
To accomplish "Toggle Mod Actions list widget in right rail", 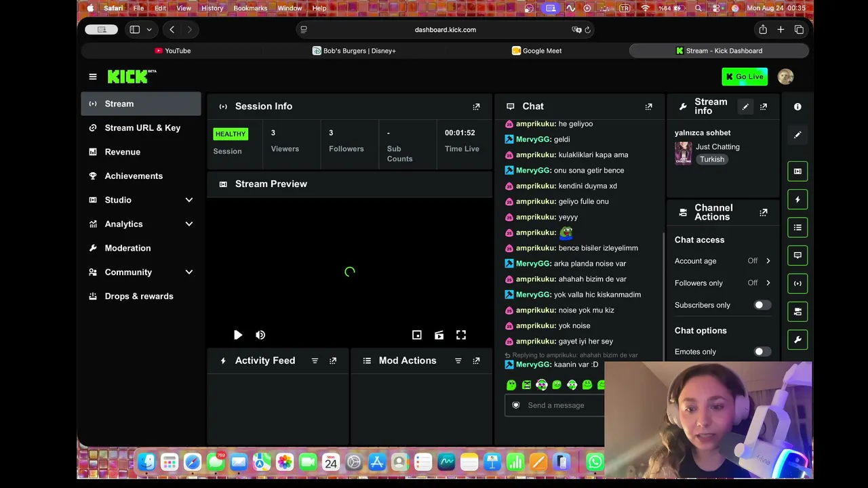I will (x=797, y=228).
